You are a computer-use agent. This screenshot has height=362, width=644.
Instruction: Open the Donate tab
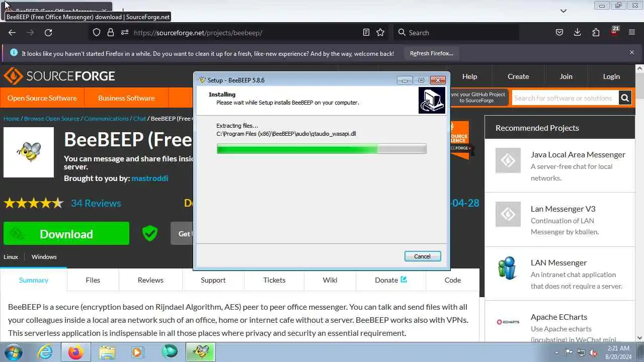coord(391,280)
